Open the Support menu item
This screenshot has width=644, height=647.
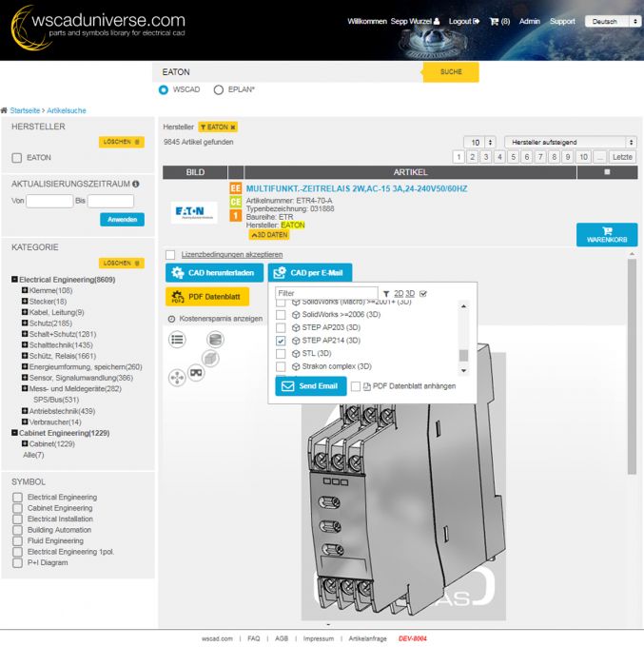562,21
